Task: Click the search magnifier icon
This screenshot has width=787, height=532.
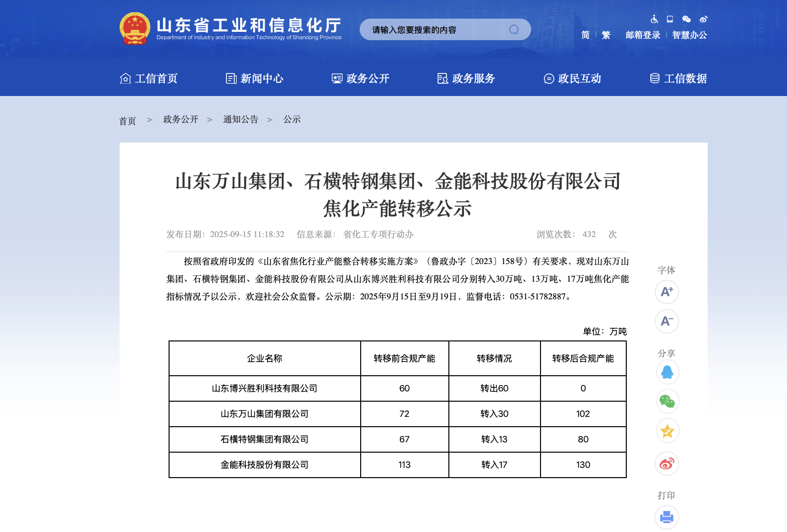Action: point(514,29)
